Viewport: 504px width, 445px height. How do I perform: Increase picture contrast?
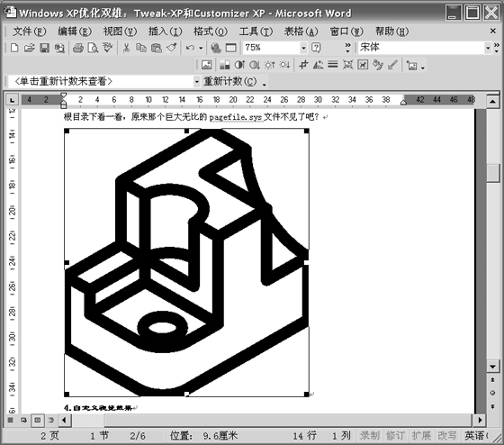[239, 65]
